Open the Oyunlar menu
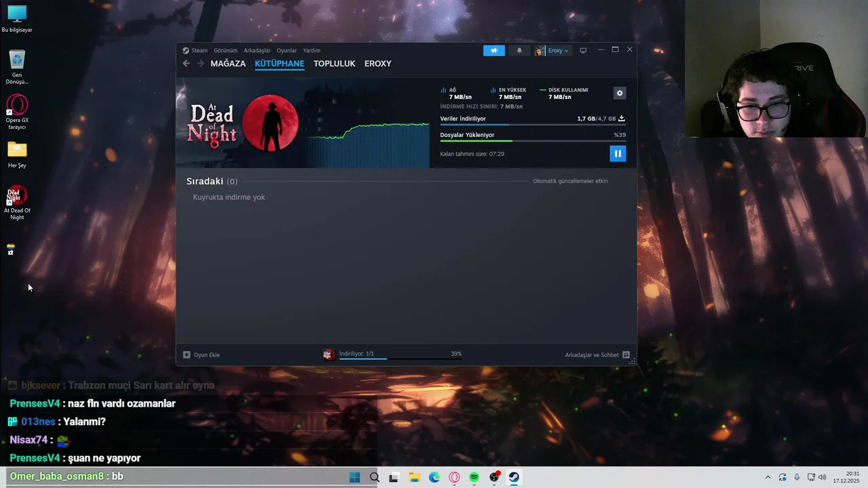Image resolution: width=868 pixels, height=488 pixels. [287, 50]
